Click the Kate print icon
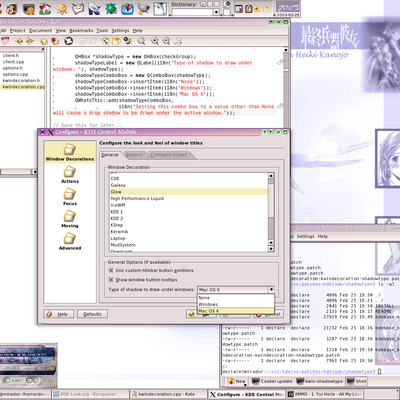Viewport: 400px width, 400px height. 178,41
